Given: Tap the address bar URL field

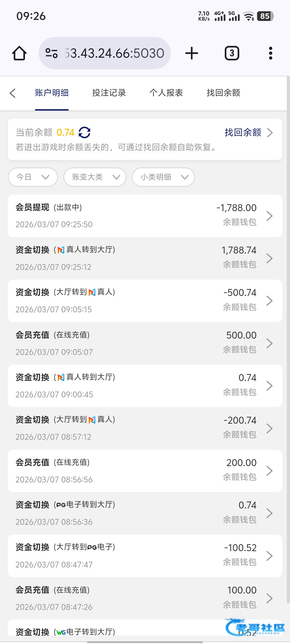Looking at the screenshot, I should (x=114, y=53).
